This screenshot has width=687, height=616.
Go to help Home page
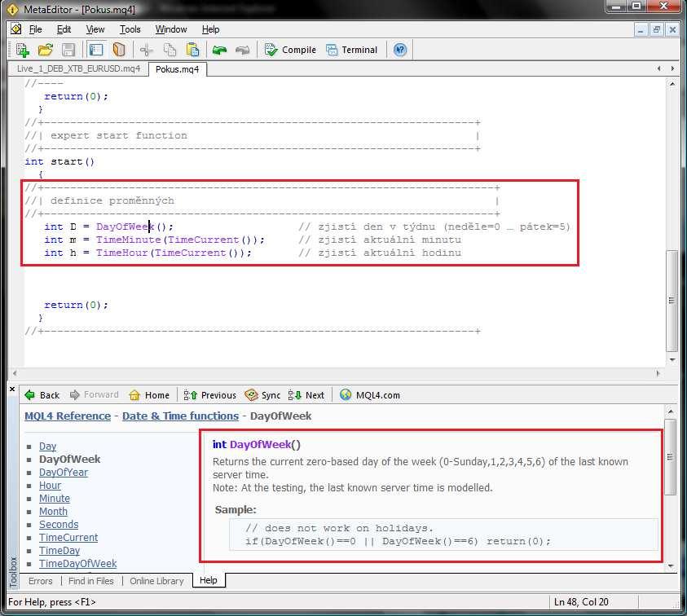[x=149, y=394]
